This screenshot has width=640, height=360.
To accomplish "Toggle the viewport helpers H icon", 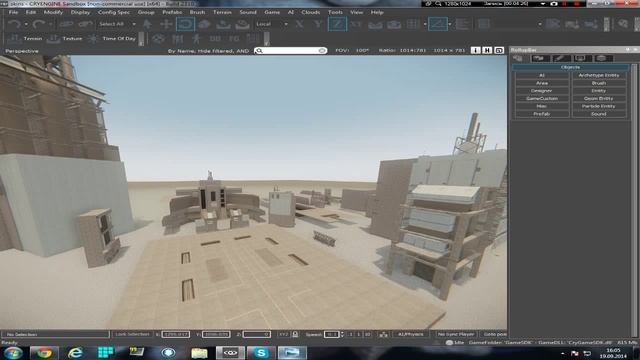I will 487,50.
